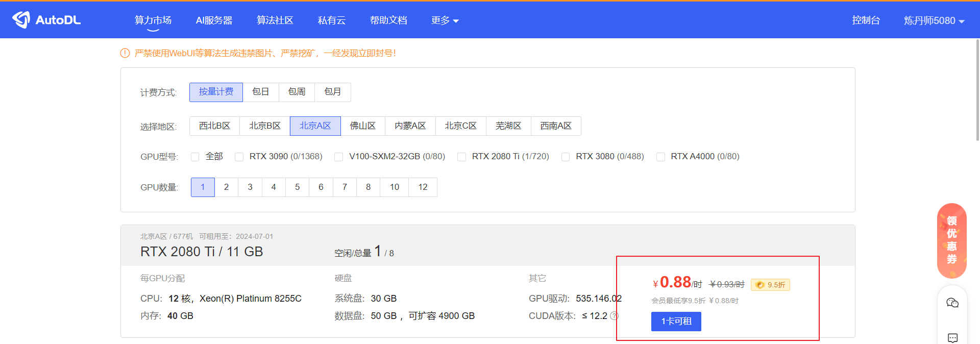Expand the 更多 dropdown menu
980x344 pixels.
click(445, 20)
